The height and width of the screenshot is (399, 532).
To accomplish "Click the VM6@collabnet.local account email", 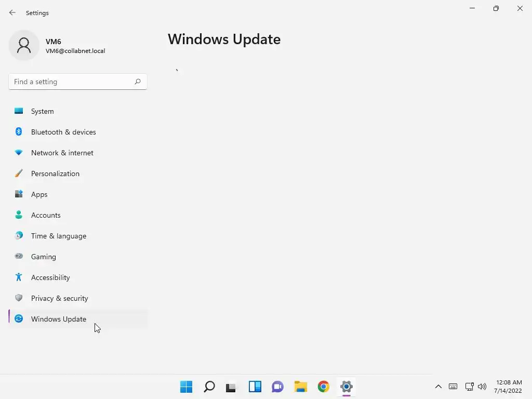I will coord(75,51).
